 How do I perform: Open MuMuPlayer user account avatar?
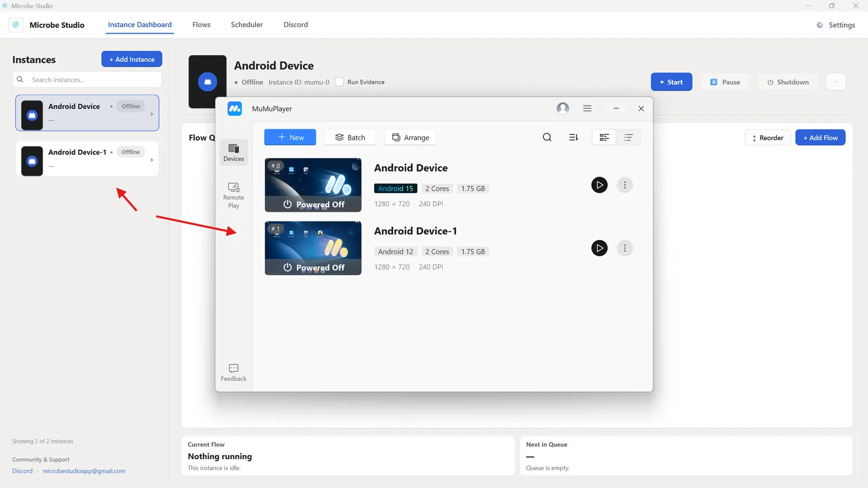click(563, 109)
